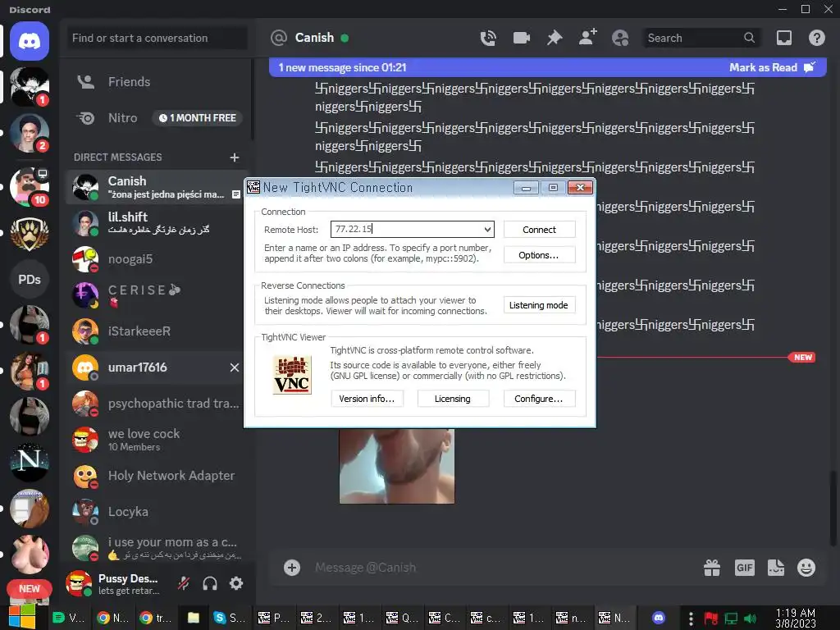
Task: Open the Nitro page
Action: [x=155, y=118]
